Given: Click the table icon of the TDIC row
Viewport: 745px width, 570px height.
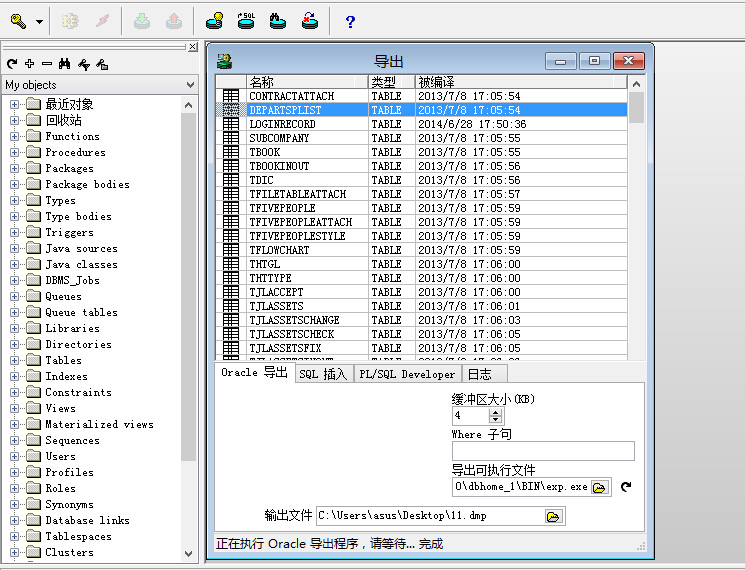Looking at the screenshot, I should point(231,180).
